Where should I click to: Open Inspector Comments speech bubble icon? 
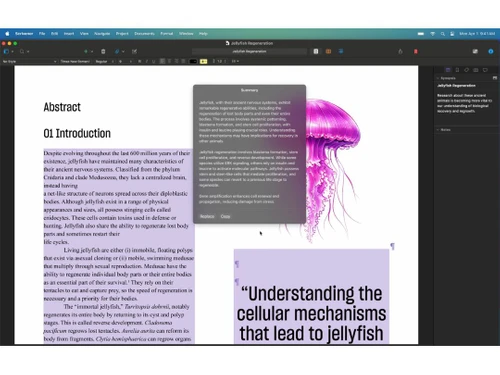[x=485, y=70]
